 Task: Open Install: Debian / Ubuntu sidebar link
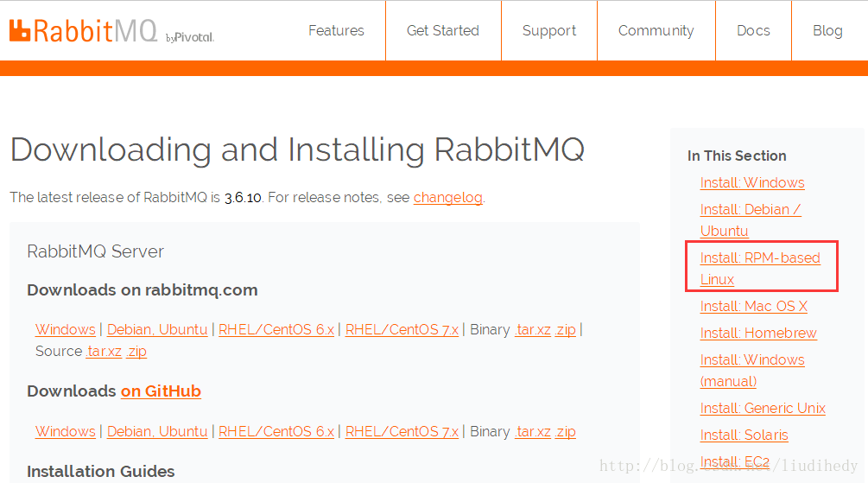coord(750,219)
